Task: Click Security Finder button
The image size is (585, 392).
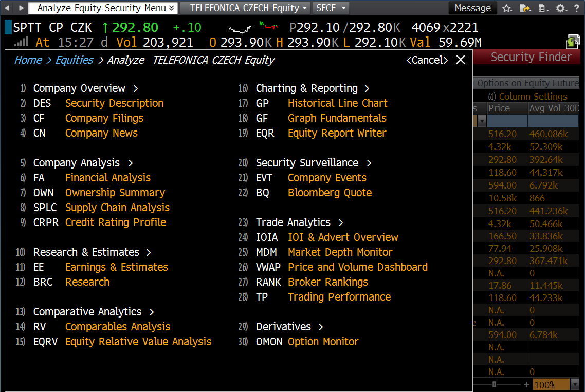Action: pyautogui.click(x=531, y=57)
